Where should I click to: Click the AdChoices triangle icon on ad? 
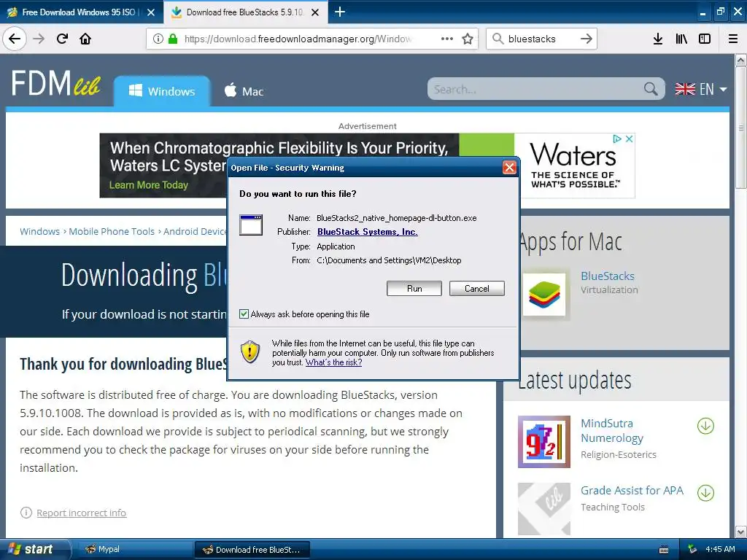pos(617,139)
